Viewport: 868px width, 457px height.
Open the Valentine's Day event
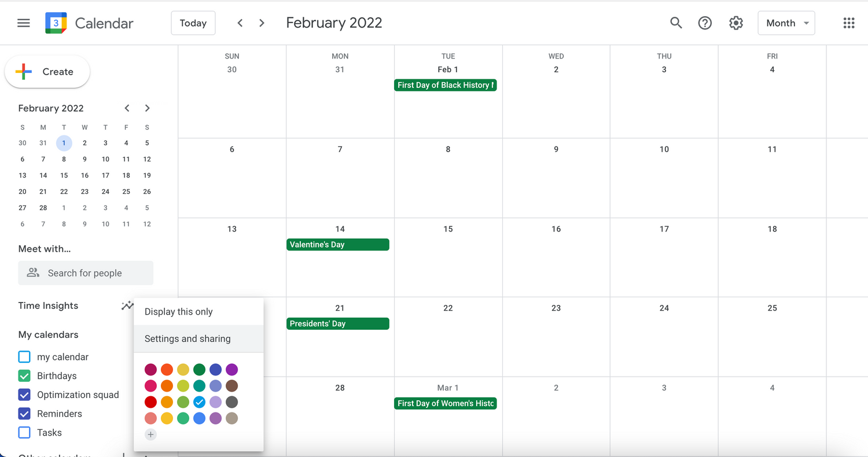click(338, 244)
